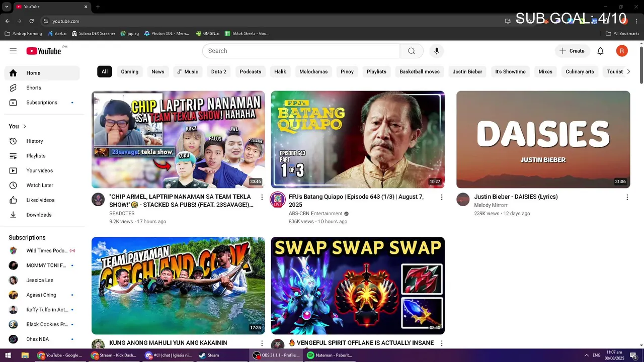Open OBS from the taskbar
This screenshot has height=362, width=644.
276,355
